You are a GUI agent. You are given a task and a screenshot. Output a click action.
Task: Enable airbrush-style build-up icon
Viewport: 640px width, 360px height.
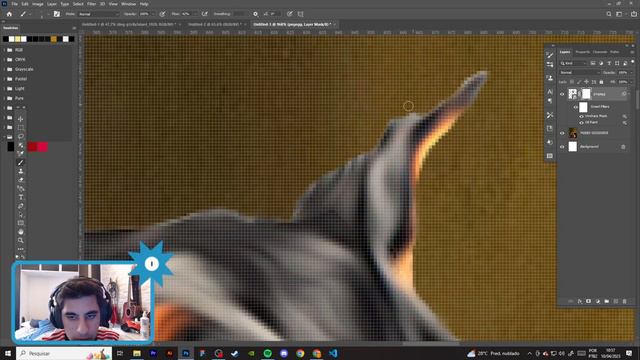point(204,14)
